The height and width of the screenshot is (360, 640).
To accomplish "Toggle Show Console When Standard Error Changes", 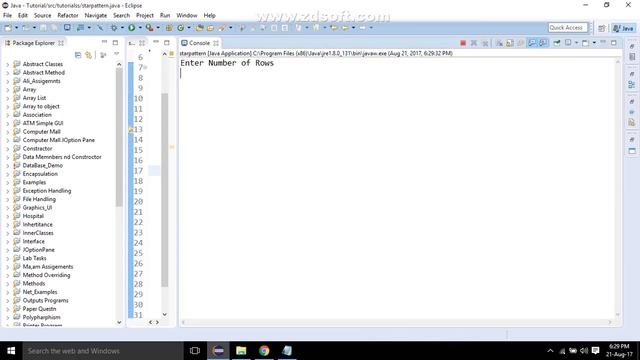I will click(x=543, y=43).
